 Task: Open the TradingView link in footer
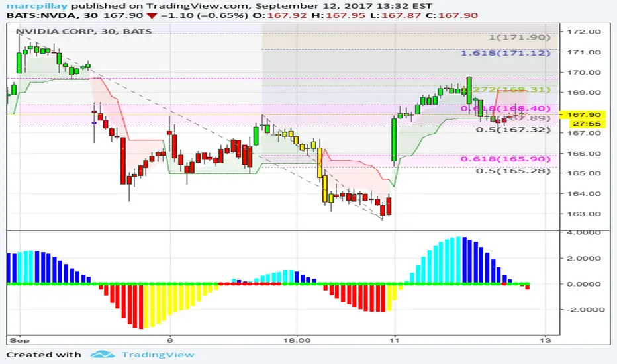(158, 355)
